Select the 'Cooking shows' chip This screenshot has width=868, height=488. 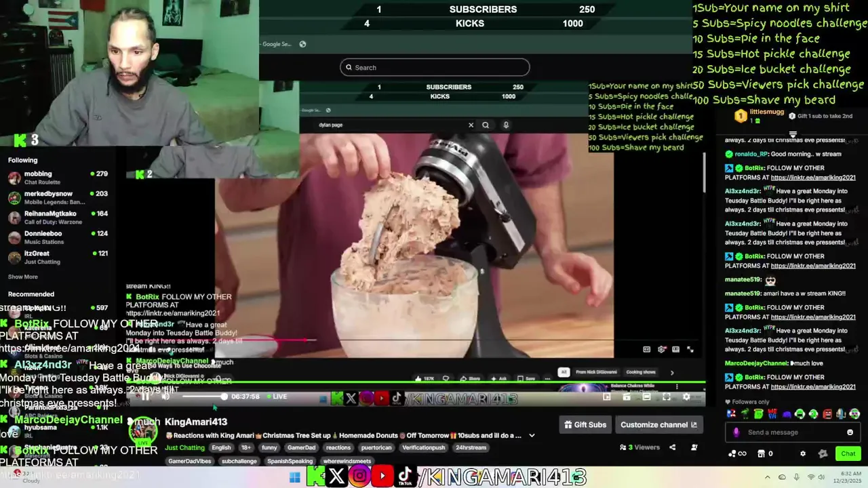tap(641, 372)
